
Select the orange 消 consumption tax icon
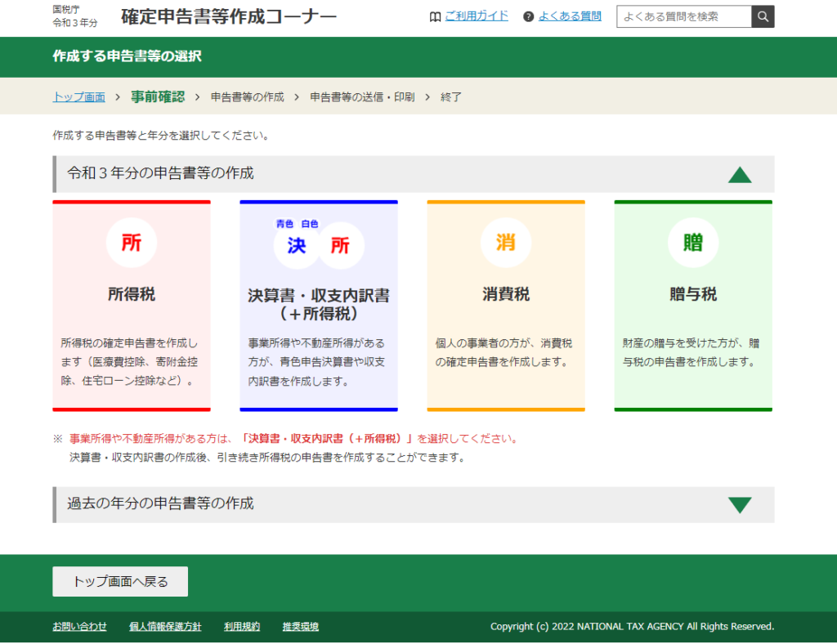(505, 243)
